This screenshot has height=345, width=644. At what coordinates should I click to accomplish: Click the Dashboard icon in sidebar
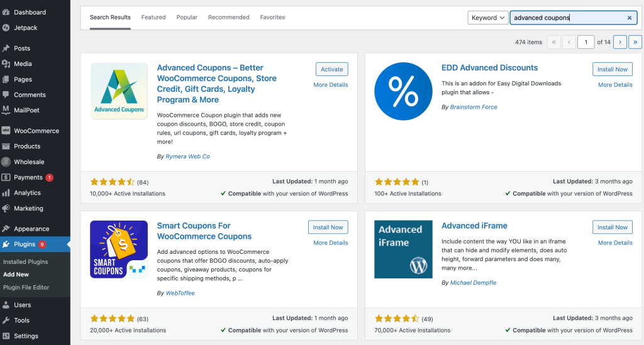[x=6, y=13]
